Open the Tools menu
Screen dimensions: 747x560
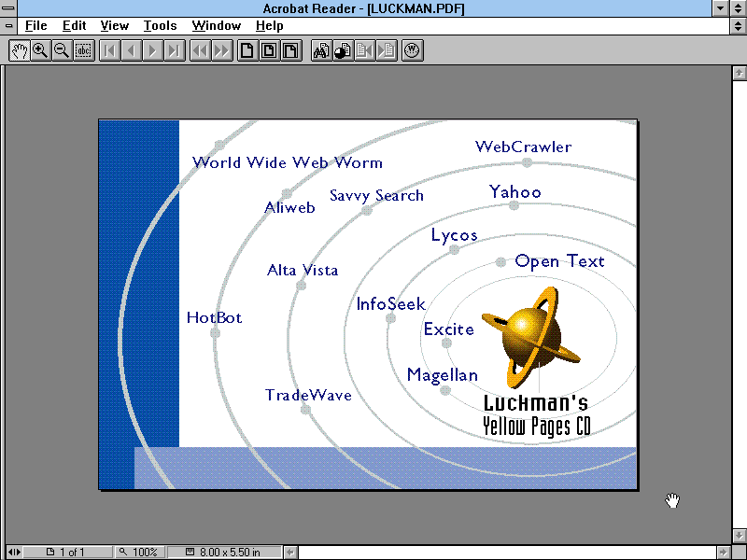tap(160, 26)
